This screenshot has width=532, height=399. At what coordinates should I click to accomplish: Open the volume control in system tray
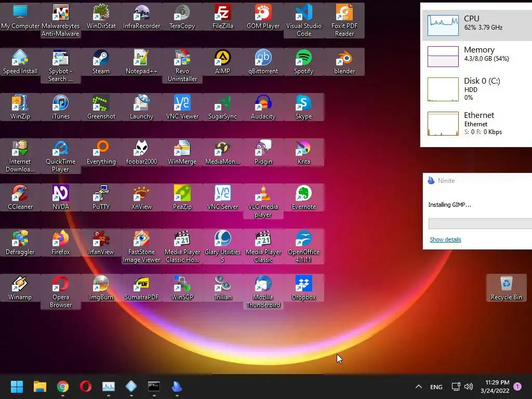(x=469, y=387)
